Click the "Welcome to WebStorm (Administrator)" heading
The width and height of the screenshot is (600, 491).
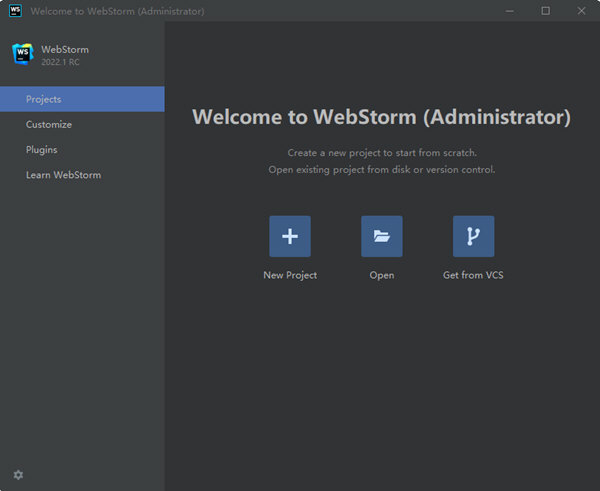(381, 117)
